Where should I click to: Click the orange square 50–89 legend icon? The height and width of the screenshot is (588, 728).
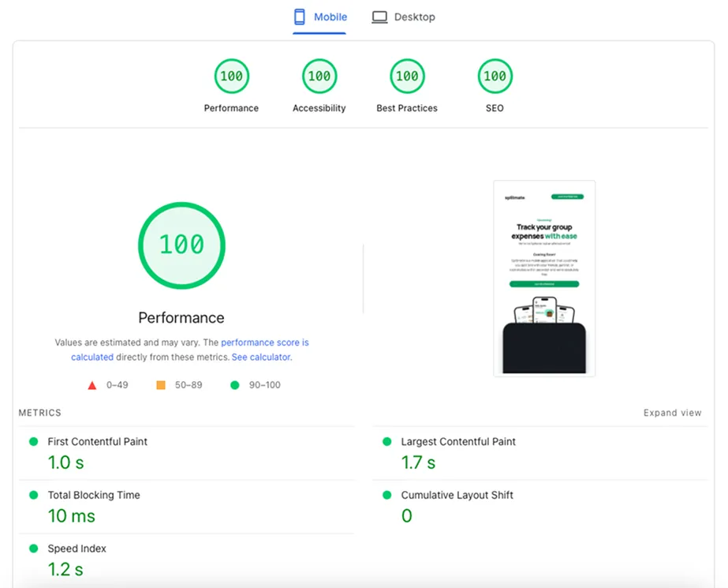click(x=161, y=385)
